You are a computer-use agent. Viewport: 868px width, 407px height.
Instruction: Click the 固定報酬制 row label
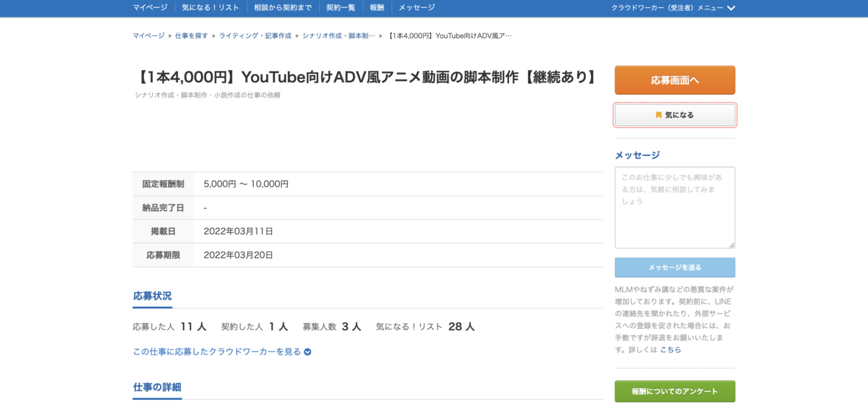point(163,184)
